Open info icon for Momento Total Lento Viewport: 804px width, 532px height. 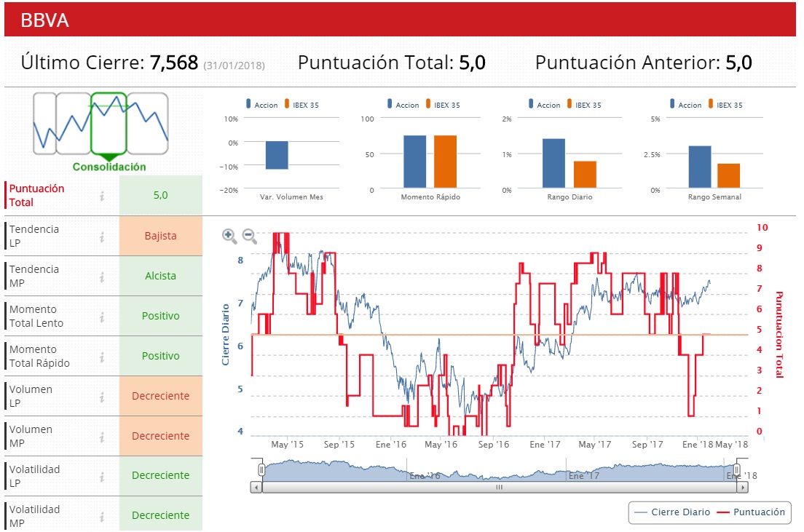point(102,317)
